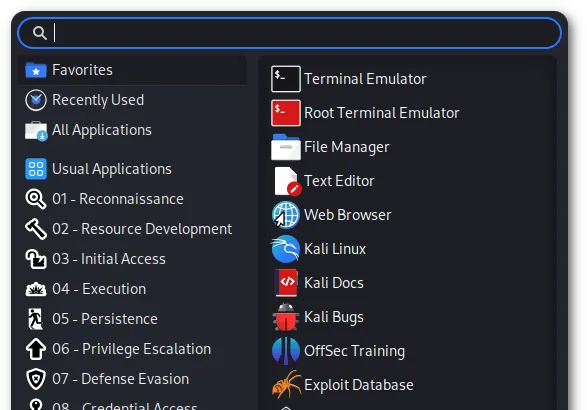Click the Kali Docs book icon
This screenshot has height=410, width=587.
tap(286, 283)
